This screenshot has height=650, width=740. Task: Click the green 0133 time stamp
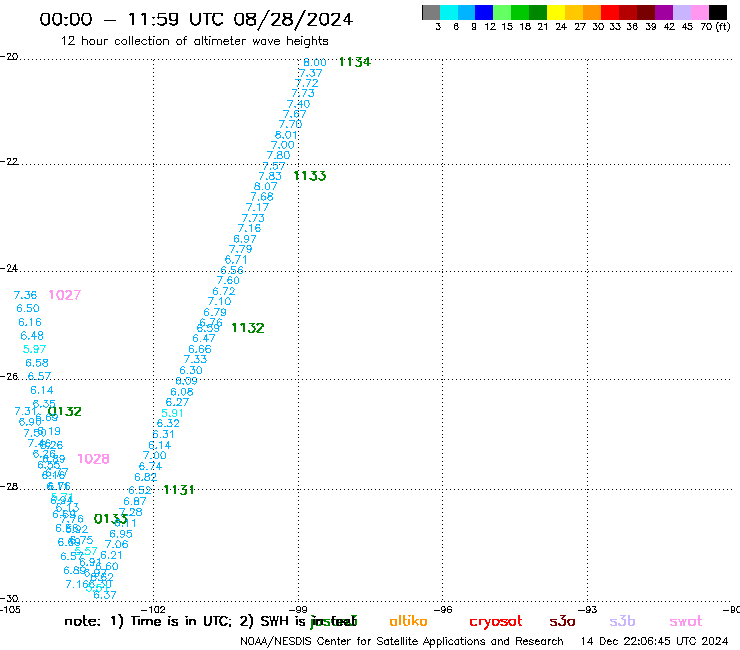[111, 519]
